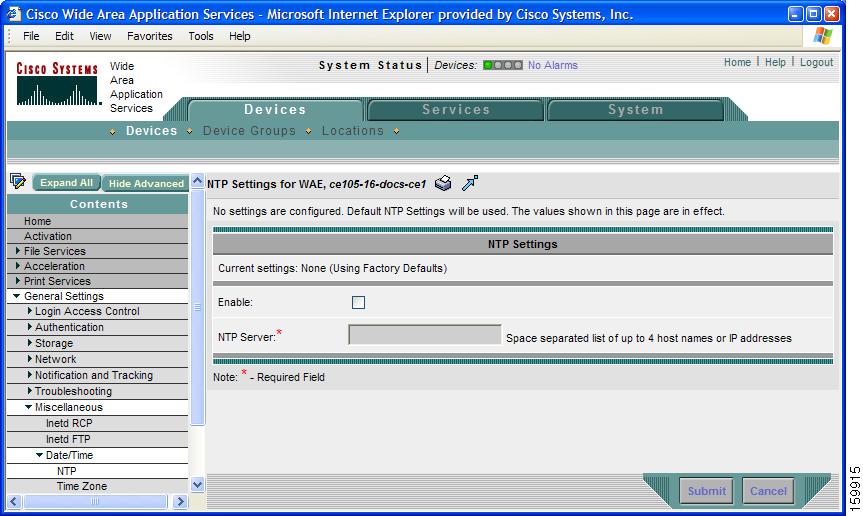The image size is (863, 516).
Task: Collapse the Date/Time node
Action: tap(39, 455)
